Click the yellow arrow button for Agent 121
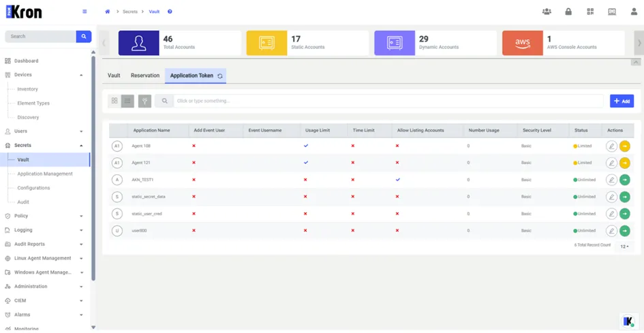 pos(625,163)
